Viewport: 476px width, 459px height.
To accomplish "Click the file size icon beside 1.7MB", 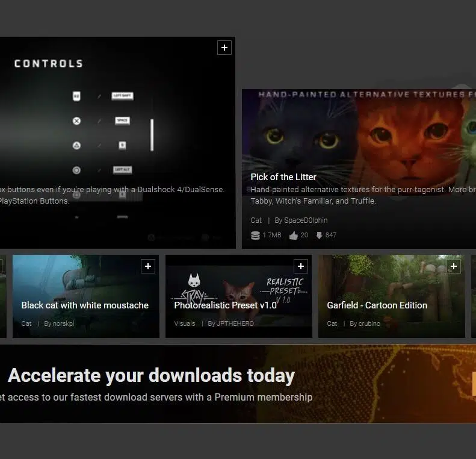I will click(x=256, y=236).
